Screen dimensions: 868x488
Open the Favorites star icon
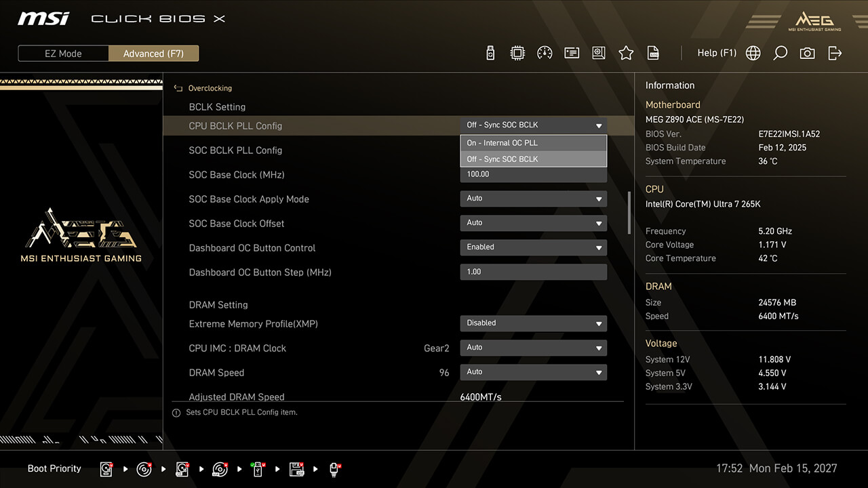(626, 53)
